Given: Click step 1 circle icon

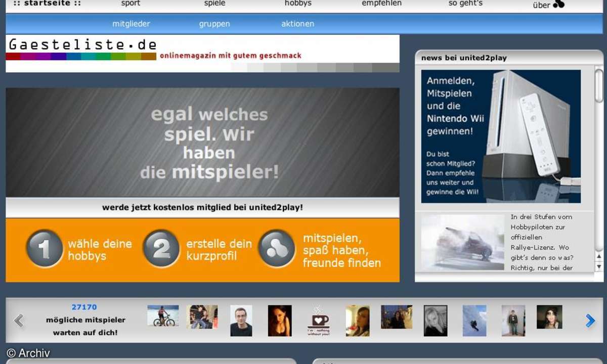Looking at the screenshot, I should (45, 248).
